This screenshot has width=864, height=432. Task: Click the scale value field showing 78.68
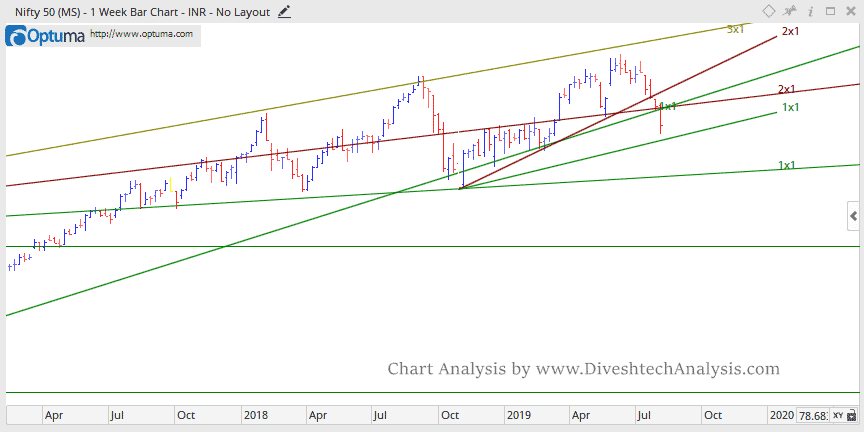[x=814, y=415]
